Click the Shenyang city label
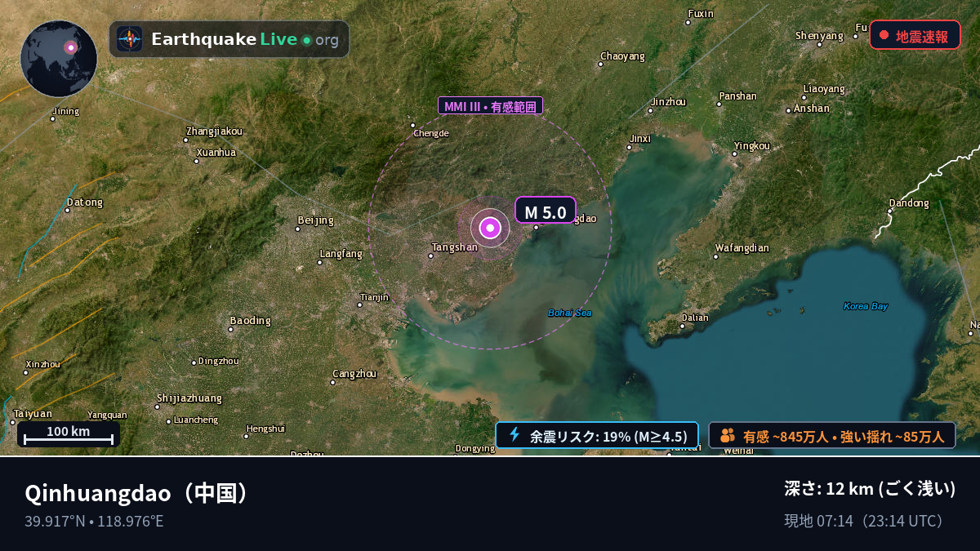980x551 pixels. pos(819,36)
